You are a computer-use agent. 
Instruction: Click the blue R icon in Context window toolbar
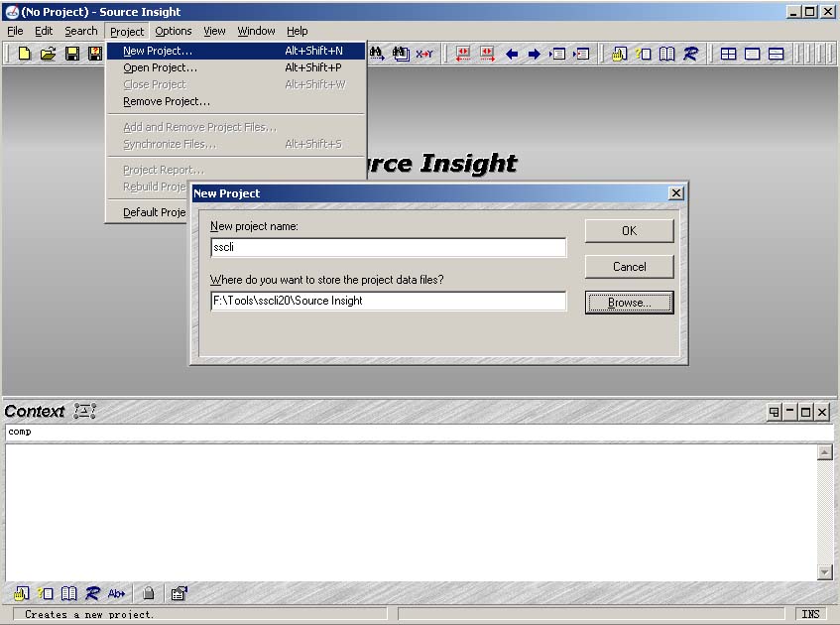92,593
